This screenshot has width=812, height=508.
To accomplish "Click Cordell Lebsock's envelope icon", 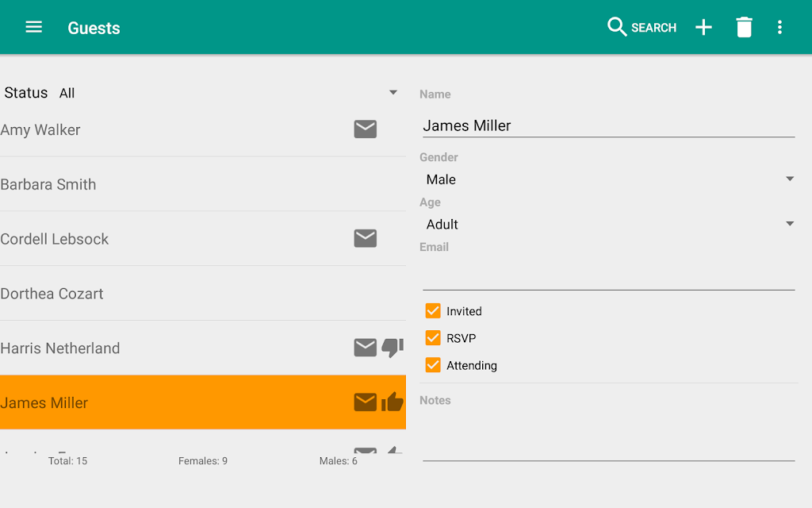I will coord(365,238).
